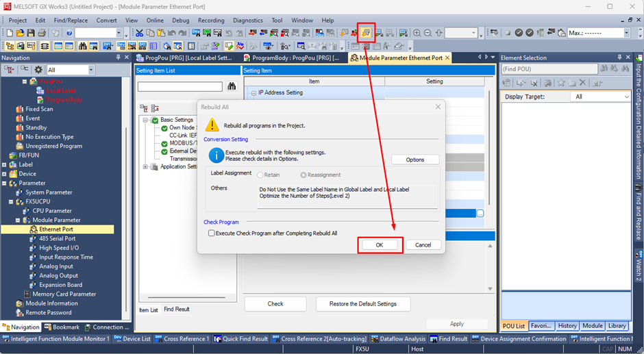Open the Dataflow Analysis bottom tab
This screenshot has width=644, height=354.
pyautogui.click(x=398, y=339)
